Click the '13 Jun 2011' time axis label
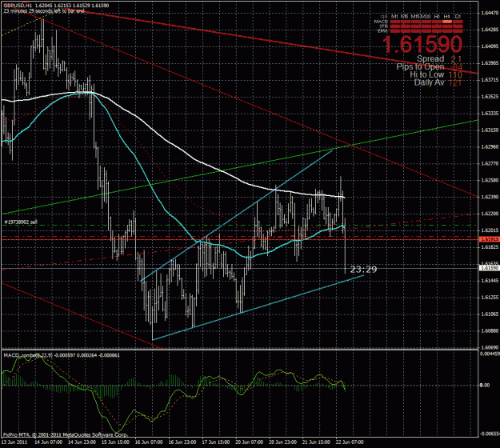 (14, 442)
